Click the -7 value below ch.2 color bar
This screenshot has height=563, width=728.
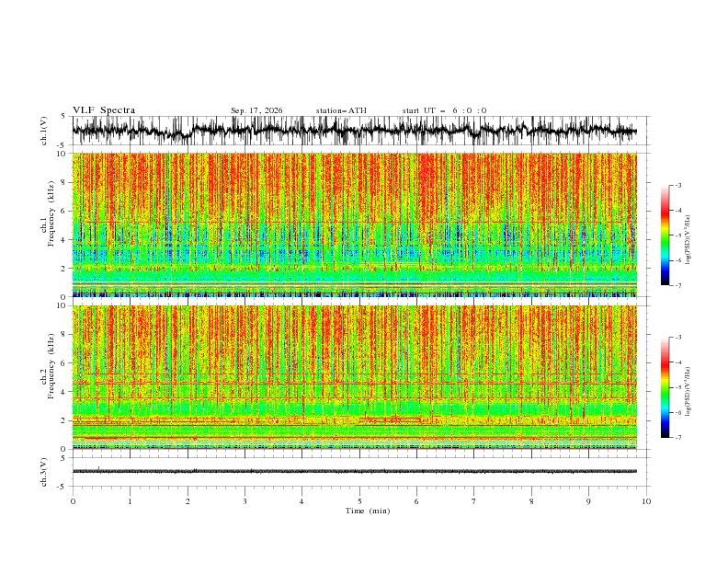click(677, 437)
